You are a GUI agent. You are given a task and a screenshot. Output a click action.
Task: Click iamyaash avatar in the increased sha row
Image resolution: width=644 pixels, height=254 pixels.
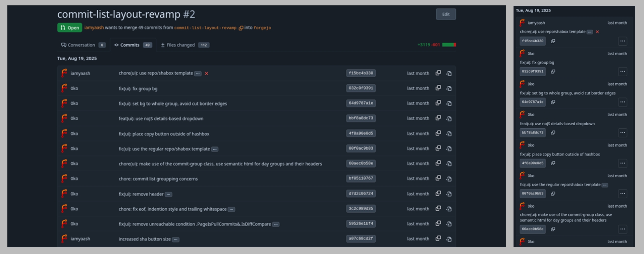64,239
